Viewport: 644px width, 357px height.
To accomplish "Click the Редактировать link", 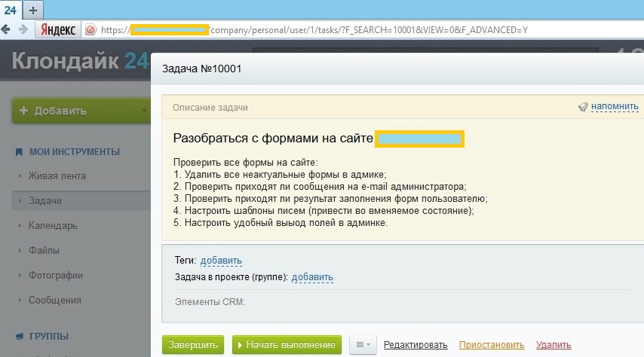I will pyautogui.click(x=416, y=345).
